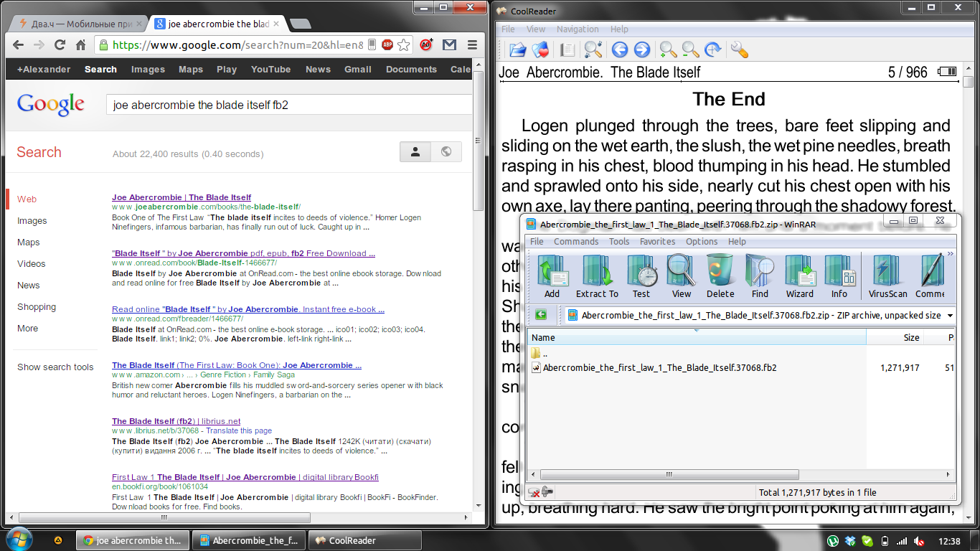Click the WinRAR Abercrombie_the_f... taskbar button
The height and width of the screenshot is (551, 980).
tap(250, 541)
